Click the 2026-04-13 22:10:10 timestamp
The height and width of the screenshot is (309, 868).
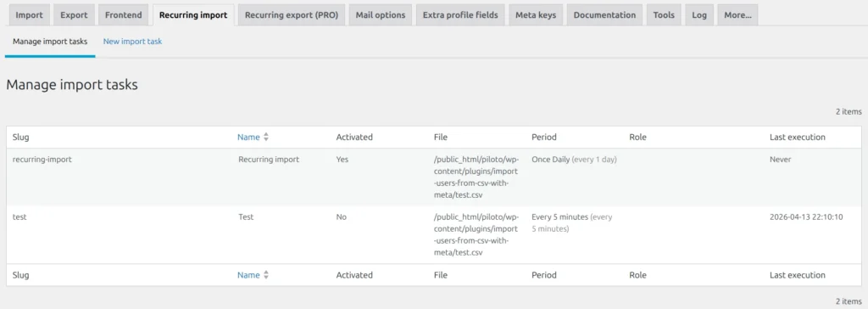(806, 217)
